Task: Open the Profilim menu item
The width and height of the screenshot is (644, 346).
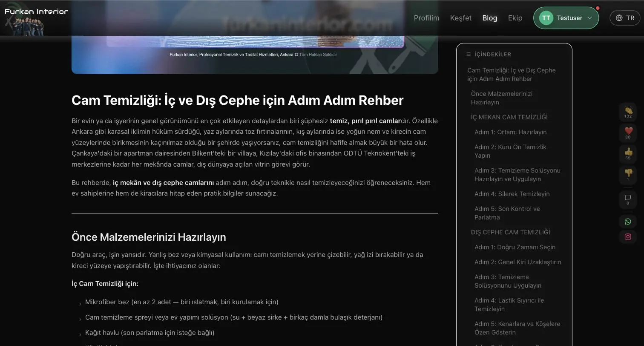Action: (426, 18)
